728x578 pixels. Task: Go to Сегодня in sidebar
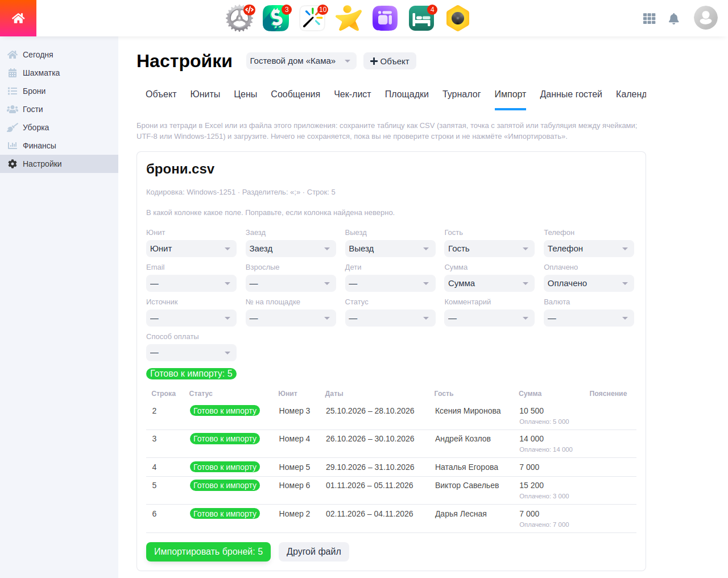(59, 55)
